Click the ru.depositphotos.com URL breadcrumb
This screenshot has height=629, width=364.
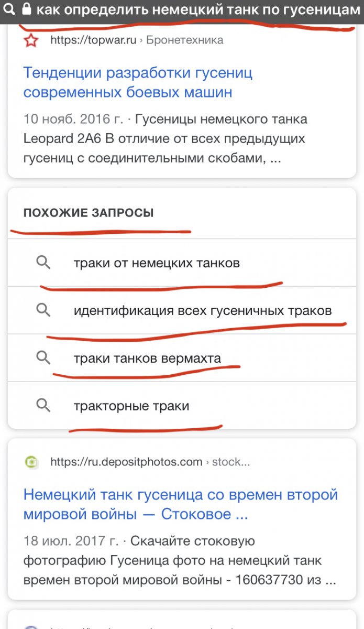pos(149,462)
